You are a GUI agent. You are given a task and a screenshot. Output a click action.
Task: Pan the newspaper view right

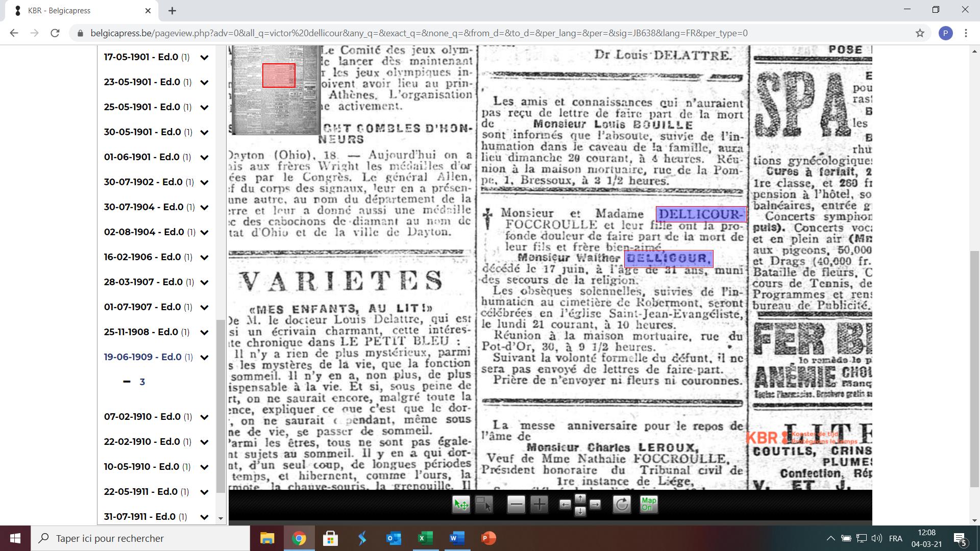pyautogui.click(x=595, y=505)
